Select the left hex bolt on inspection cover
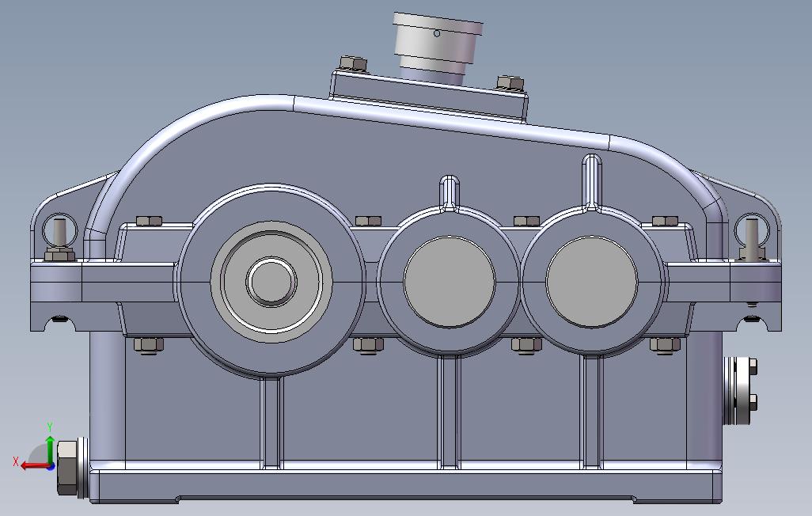This screenshot has height=516, width=812. point(353,64)
